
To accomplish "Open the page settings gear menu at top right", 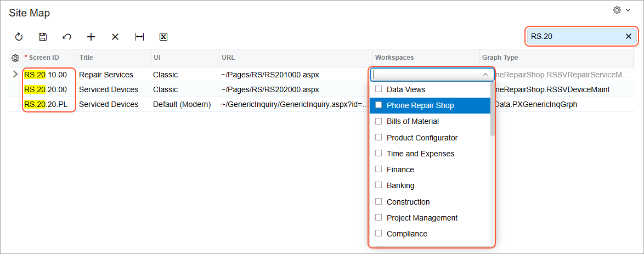I will coord(621,10).
